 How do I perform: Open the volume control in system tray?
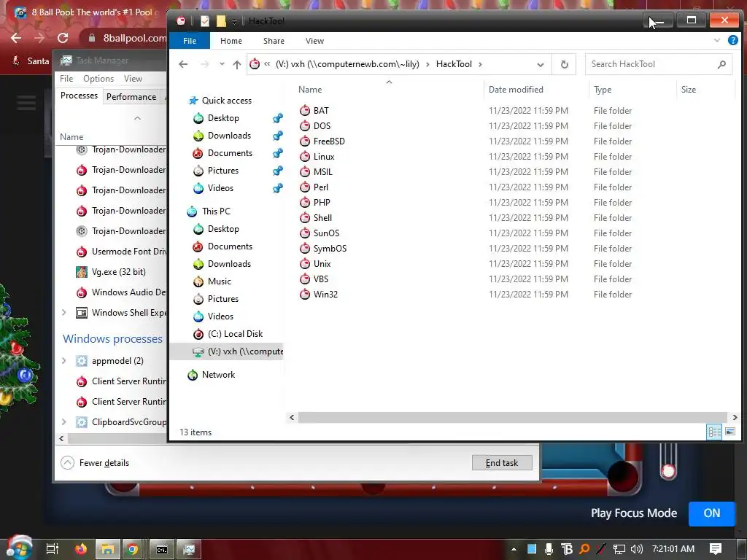pyautogui.click(x=636, y=549)
